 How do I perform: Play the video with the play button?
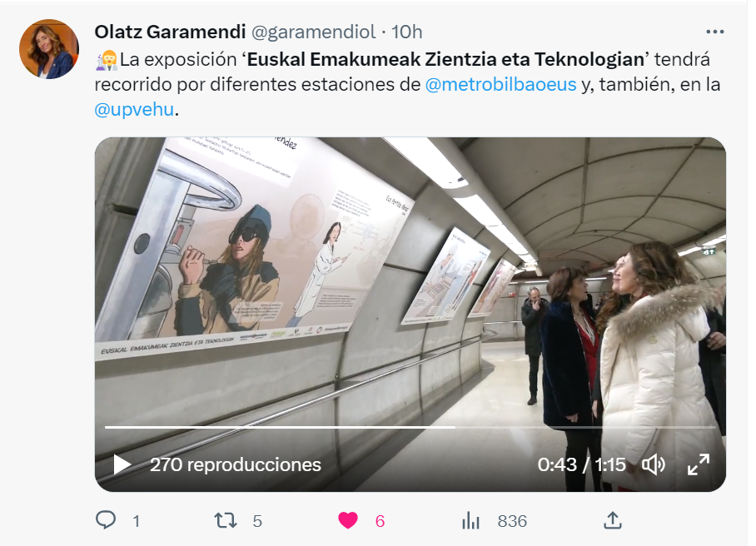coord(122,464)
